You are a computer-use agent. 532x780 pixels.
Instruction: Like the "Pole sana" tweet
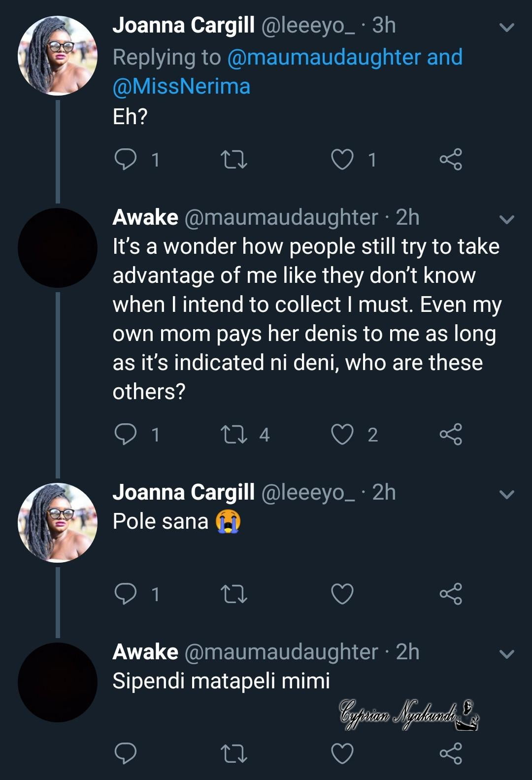point(342,594)
